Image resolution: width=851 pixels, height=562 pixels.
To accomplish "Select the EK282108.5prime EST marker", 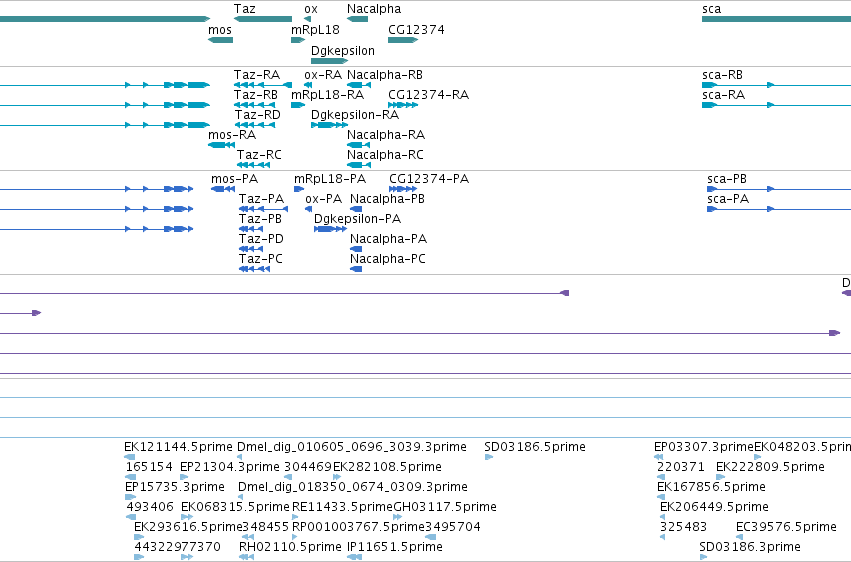I will click(x=336, y=477).
